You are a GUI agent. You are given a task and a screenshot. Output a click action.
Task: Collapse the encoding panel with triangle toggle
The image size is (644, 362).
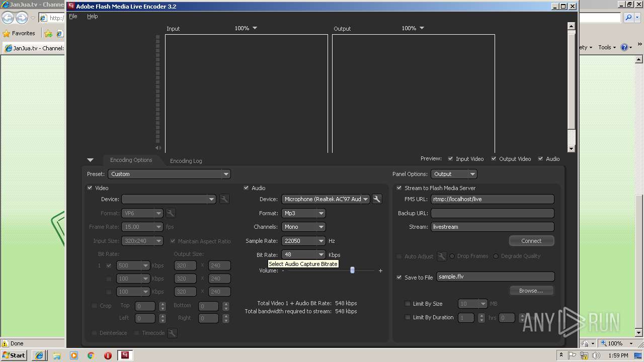point(90,160)
